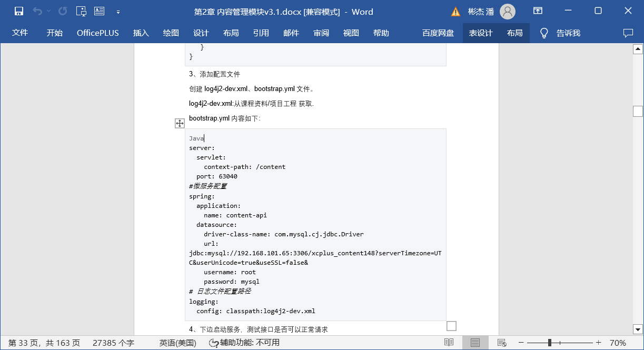
Task: Click the code line 'port: 63040'
Action: [217, 176]
